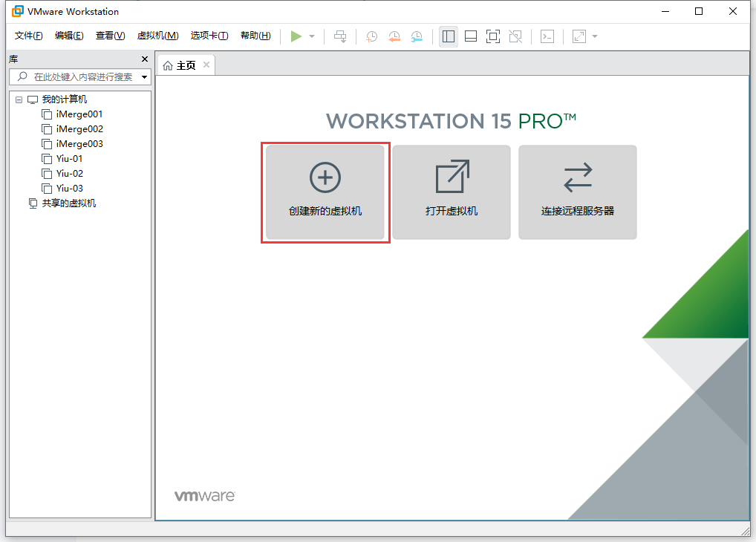This screenshot has width=756, height=542.
Task: Open the 虚拟机(M) menu
Action: pyautogui.click(x=157, y=36)
